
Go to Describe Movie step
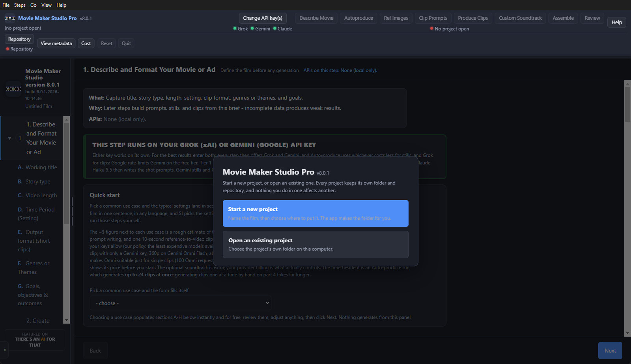coord(316,18)
